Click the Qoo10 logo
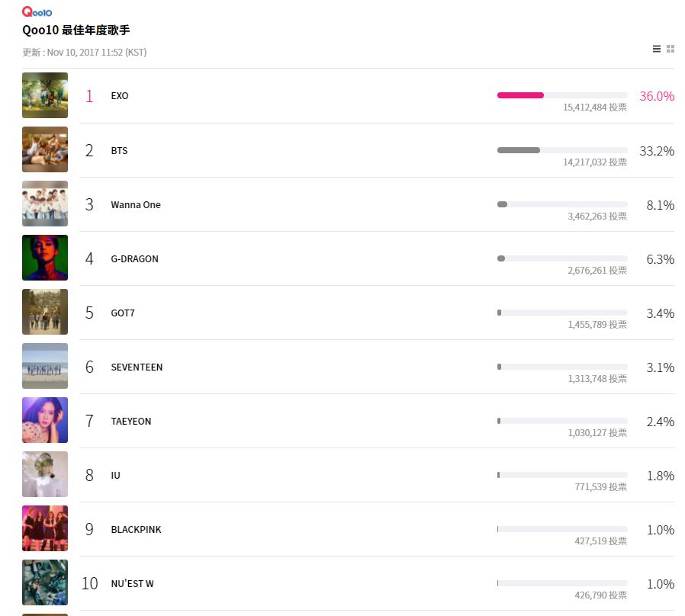This screenshot has height=616, width=685. (37, 11)
